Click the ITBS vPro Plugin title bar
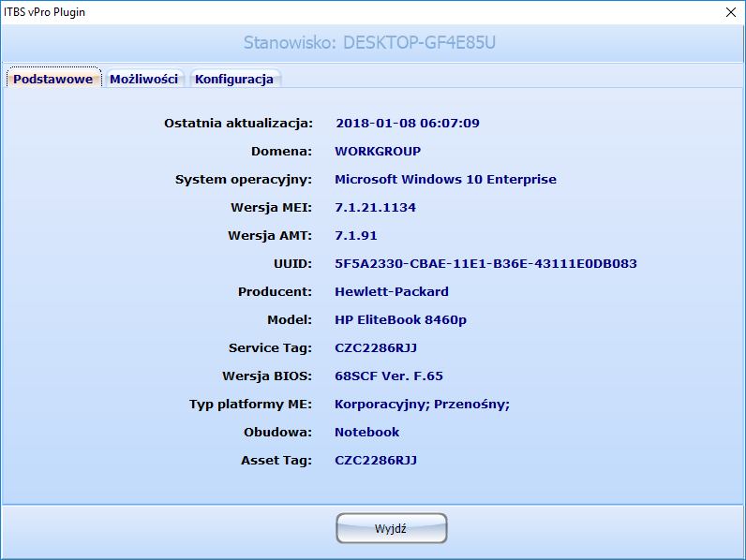Screen dimensions: 746x560 pyautogui.click(x=281, y=12)
